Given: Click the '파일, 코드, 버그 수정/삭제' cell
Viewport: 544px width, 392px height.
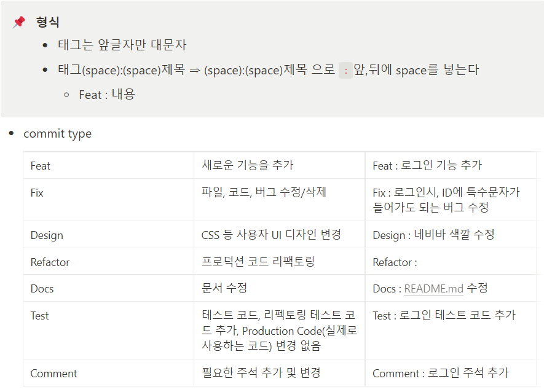Looking at the screenshot, I should 279,200.
